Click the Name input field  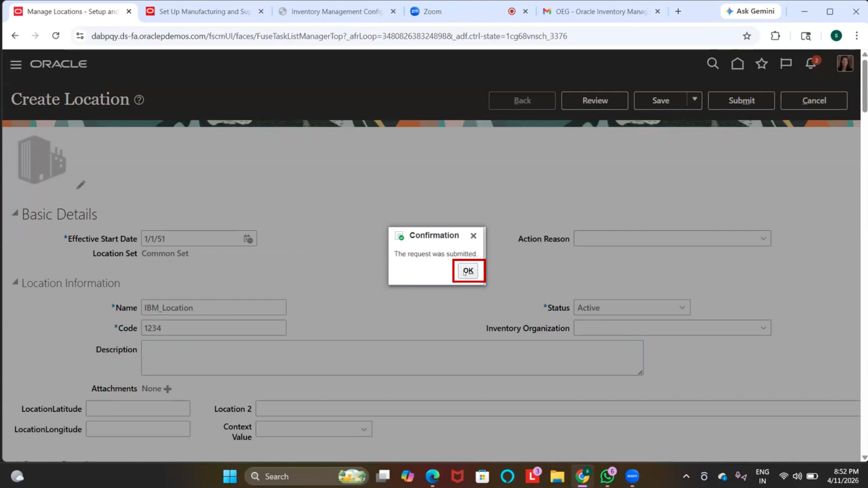[213, 308]
